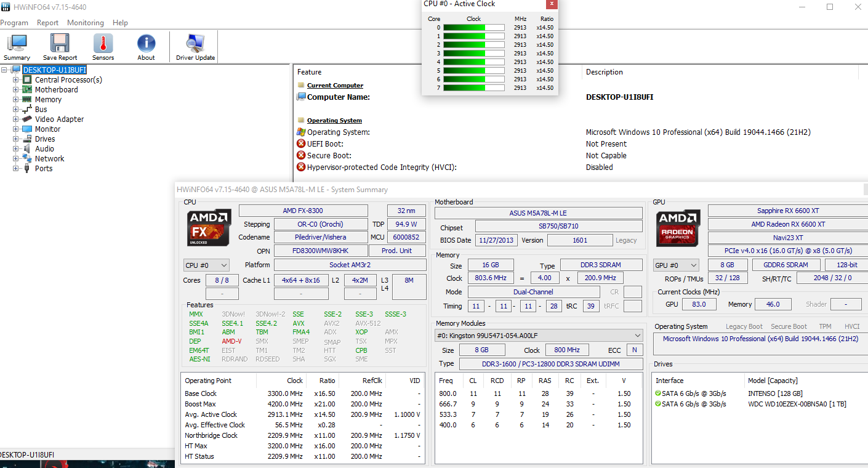Select the Network tree icon
This screenshot has width=868, height=468.
pos(27,158)
